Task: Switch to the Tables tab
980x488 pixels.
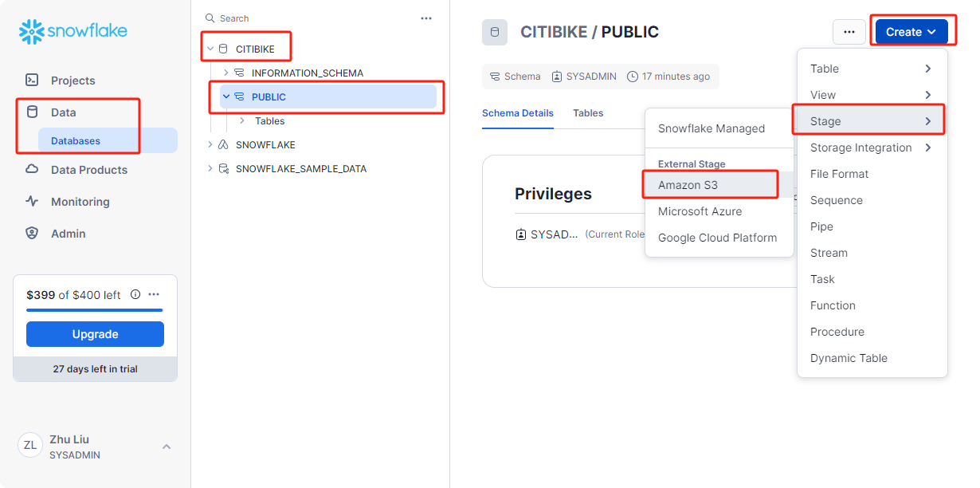Action: pyautogui.click(x=588, y=113)
